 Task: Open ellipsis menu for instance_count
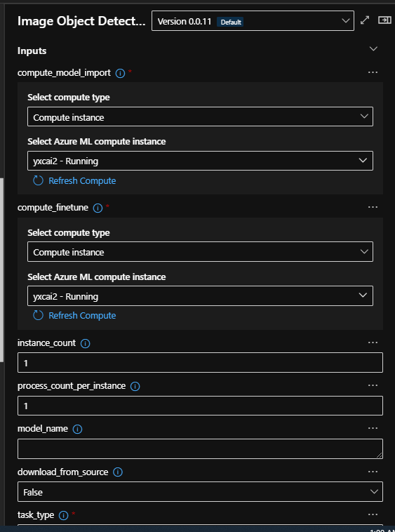373,343
